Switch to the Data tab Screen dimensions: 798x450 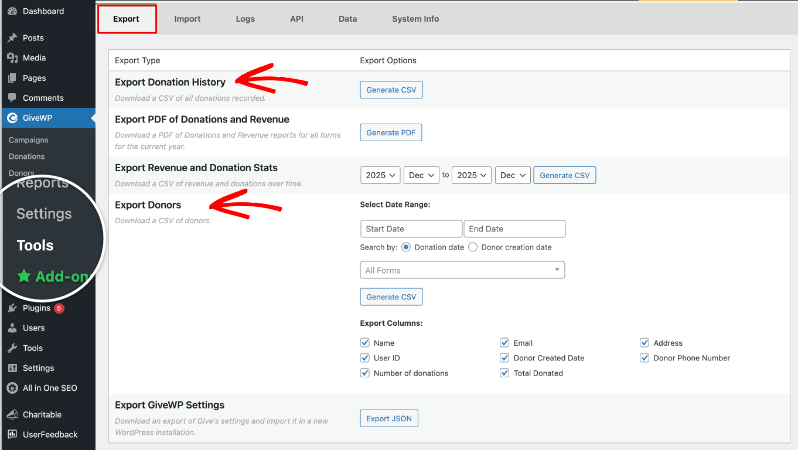click(348, 19)
